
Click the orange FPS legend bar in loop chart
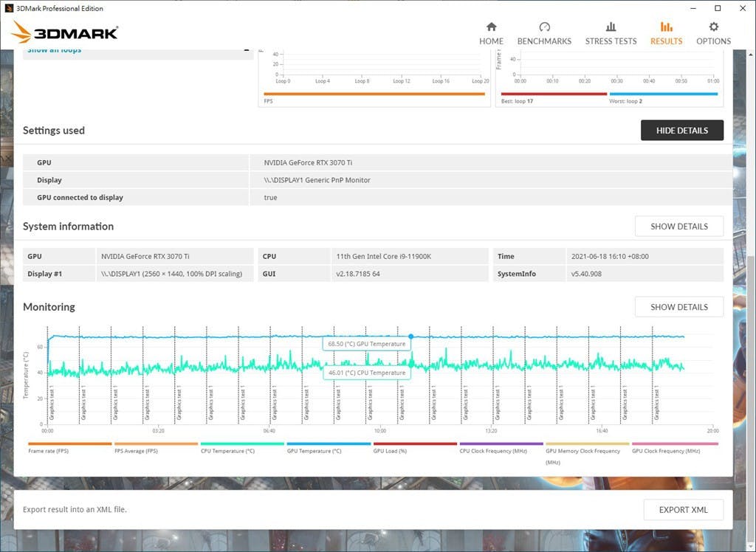pyautogui.click(x=374, y=94)
